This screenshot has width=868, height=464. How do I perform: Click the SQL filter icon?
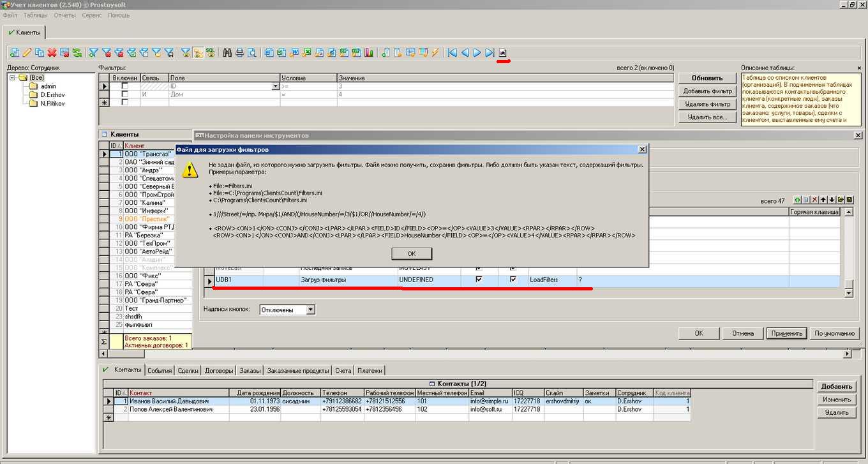(x=210, y=53)
